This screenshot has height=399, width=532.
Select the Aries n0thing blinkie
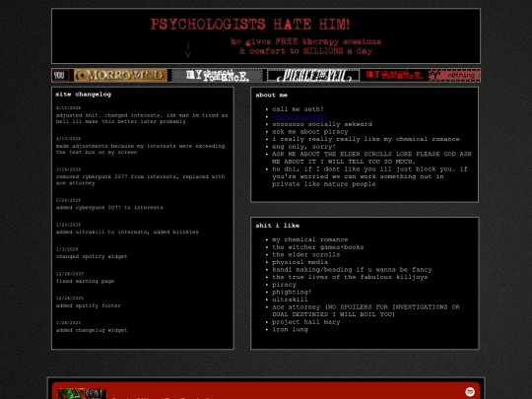(454, 75)
